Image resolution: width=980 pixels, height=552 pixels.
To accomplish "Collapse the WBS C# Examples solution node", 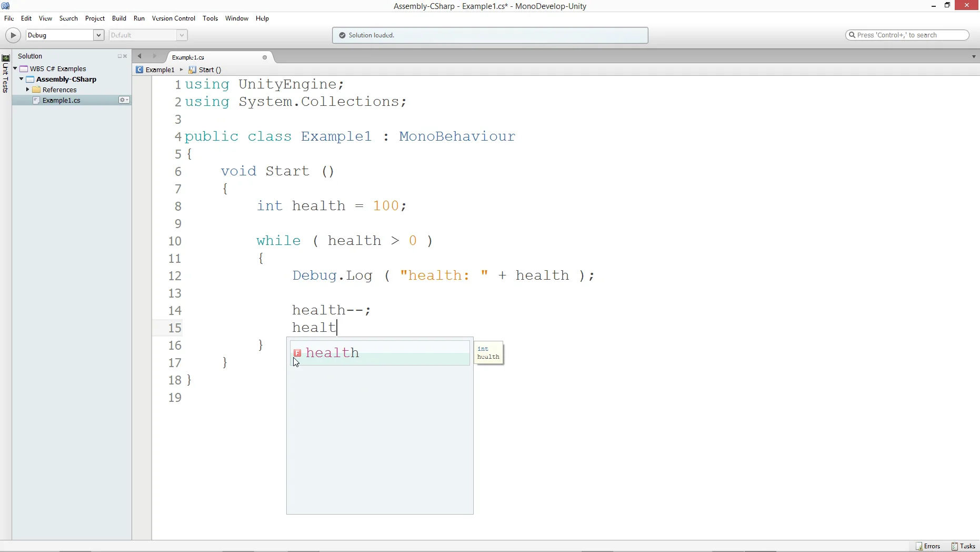I will tap(15, 68).
